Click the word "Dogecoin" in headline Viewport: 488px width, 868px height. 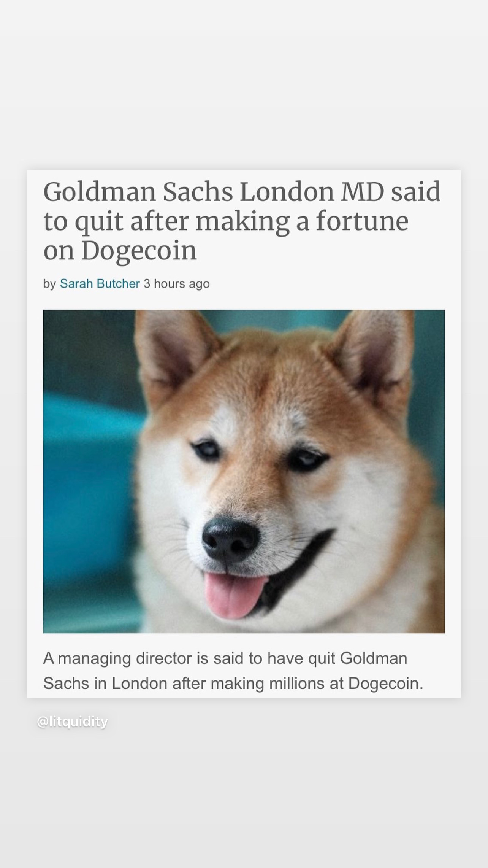(139, 251)
